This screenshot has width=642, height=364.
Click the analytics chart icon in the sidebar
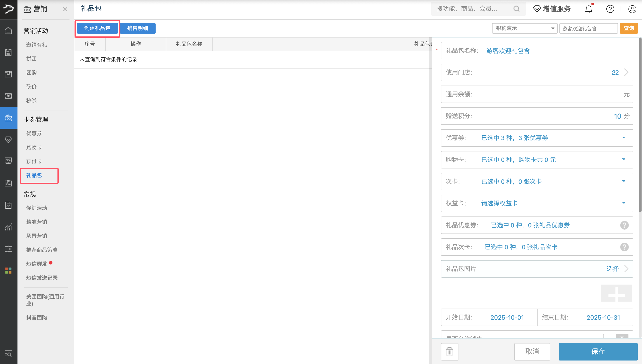[x=8, y=227]
